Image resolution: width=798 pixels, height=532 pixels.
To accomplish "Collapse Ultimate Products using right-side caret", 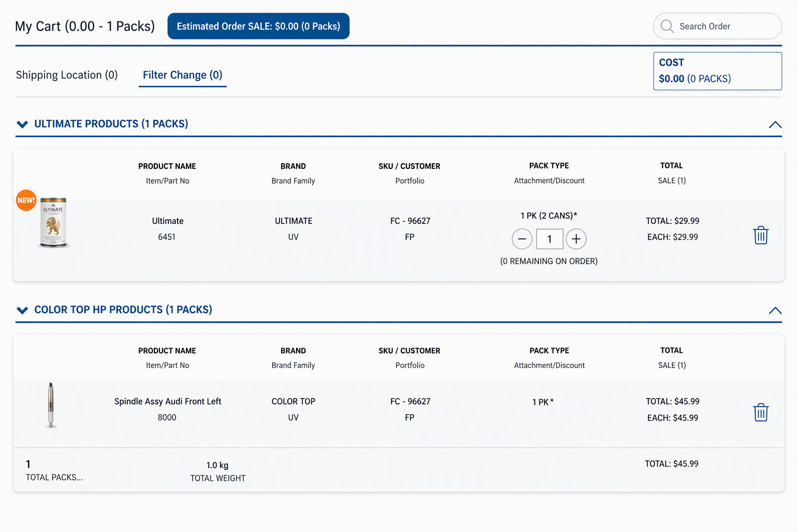I will click(x=775, y=125).
